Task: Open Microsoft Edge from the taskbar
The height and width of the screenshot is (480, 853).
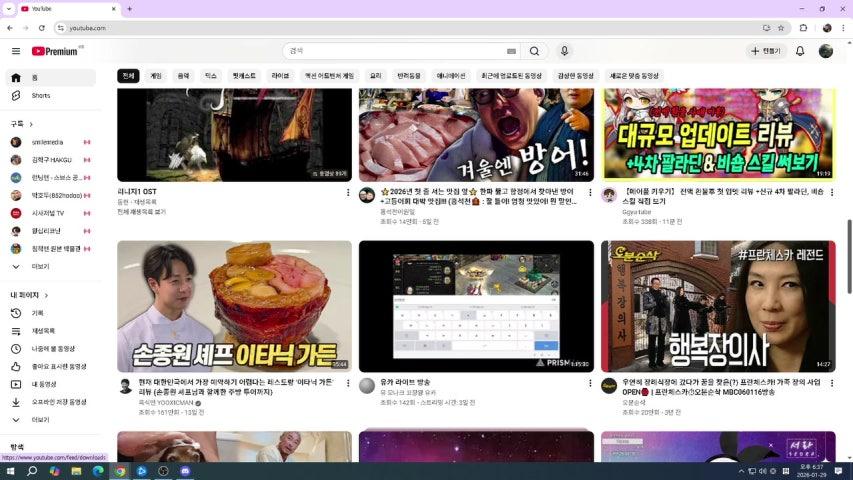Action: click(98, 471)
